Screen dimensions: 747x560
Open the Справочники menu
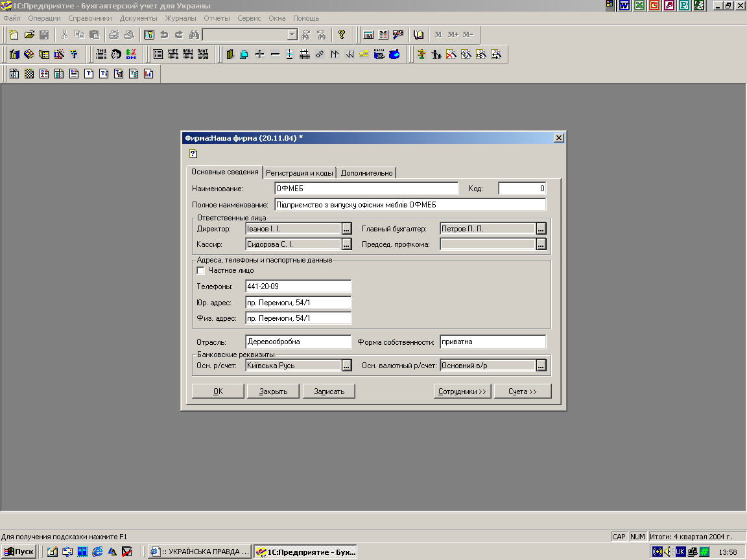90,18
